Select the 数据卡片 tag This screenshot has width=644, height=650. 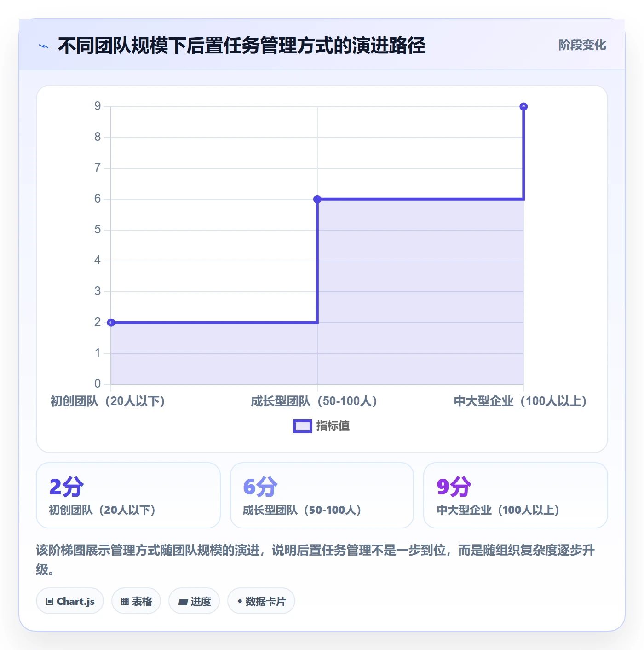coord(261,601)
